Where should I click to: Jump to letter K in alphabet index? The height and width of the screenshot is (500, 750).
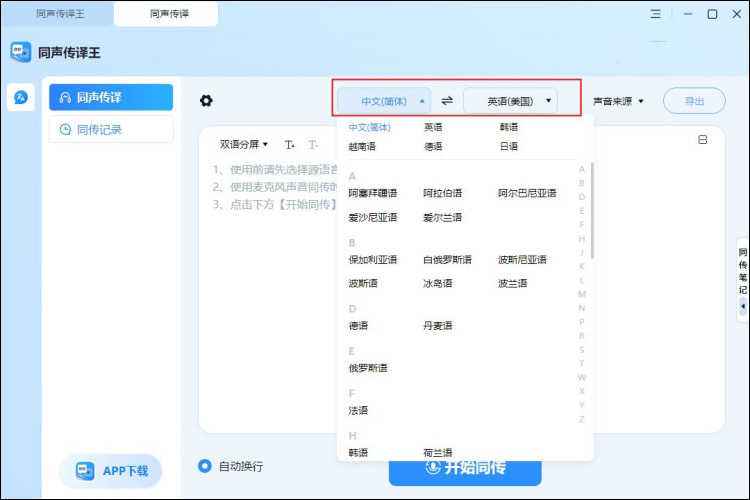582,267
